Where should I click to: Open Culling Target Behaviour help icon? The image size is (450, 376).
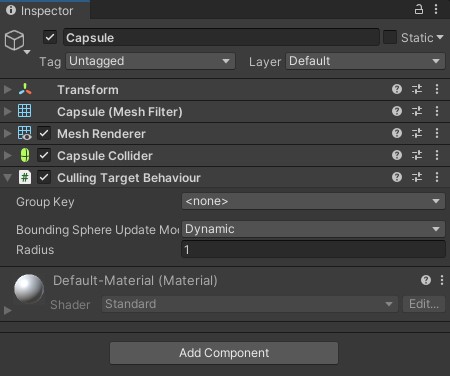pyautogui.click(x=397, y=177)
